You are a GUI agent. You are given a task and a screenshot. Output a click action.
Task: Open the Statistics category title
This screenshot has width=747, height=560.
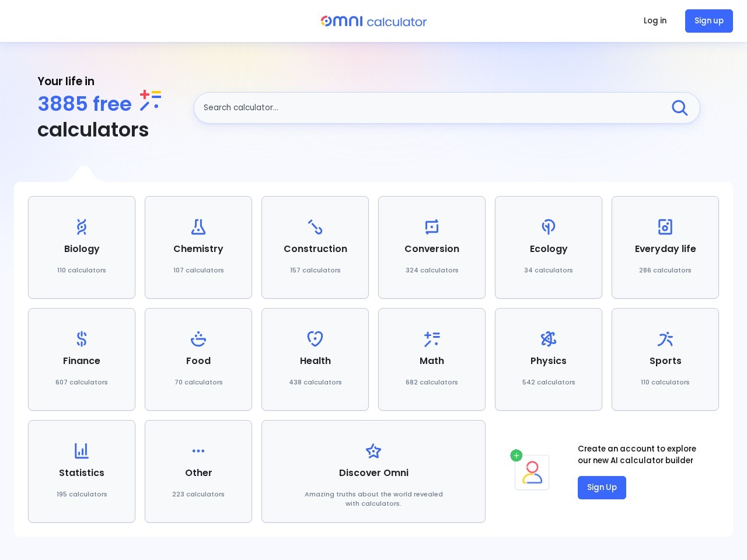click(82, 473)
